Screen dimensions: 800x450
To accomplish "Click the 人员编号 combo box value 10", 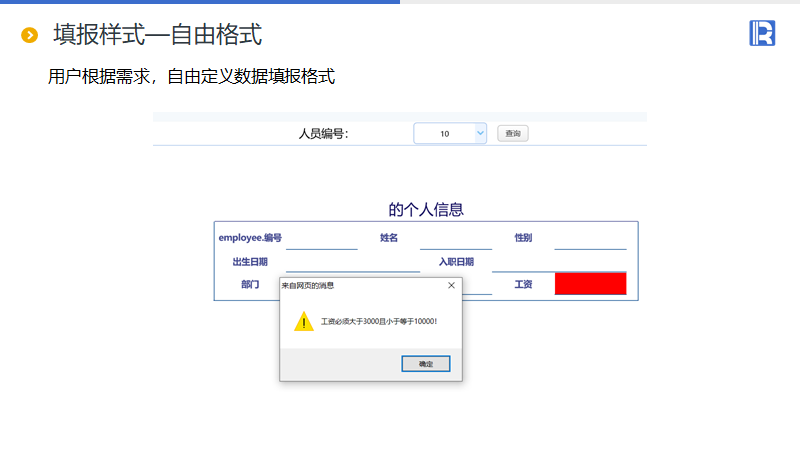I will click(x=444, y=134).
